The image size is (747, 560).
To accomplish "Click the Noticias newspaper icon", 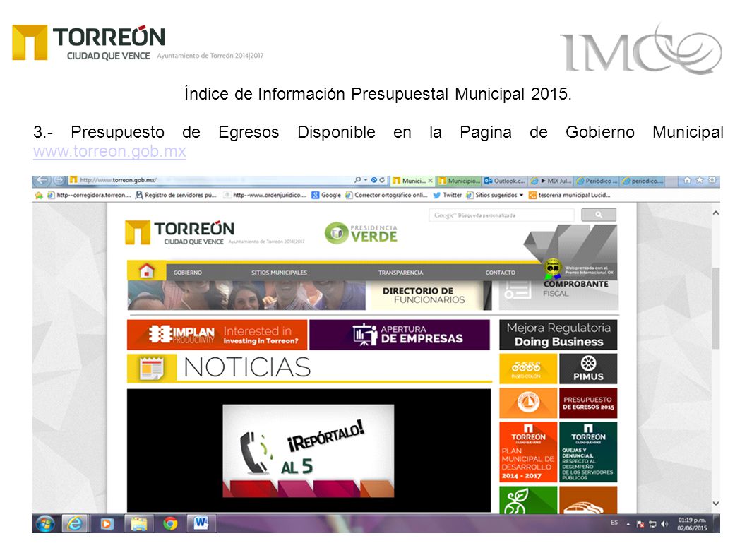I will [x=152, y=368].
